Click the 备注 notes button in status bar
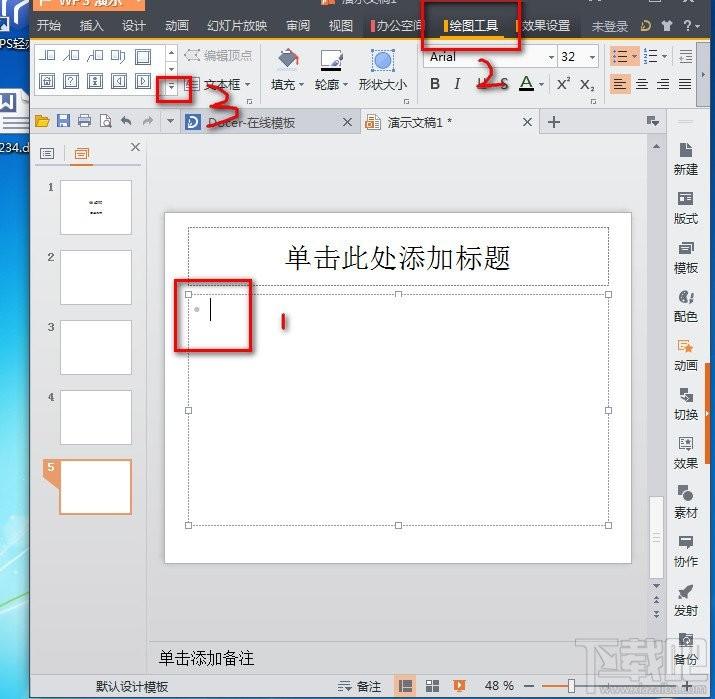This screenshot has height=699, width=715. pyautogui.click(x=360, y=686)
